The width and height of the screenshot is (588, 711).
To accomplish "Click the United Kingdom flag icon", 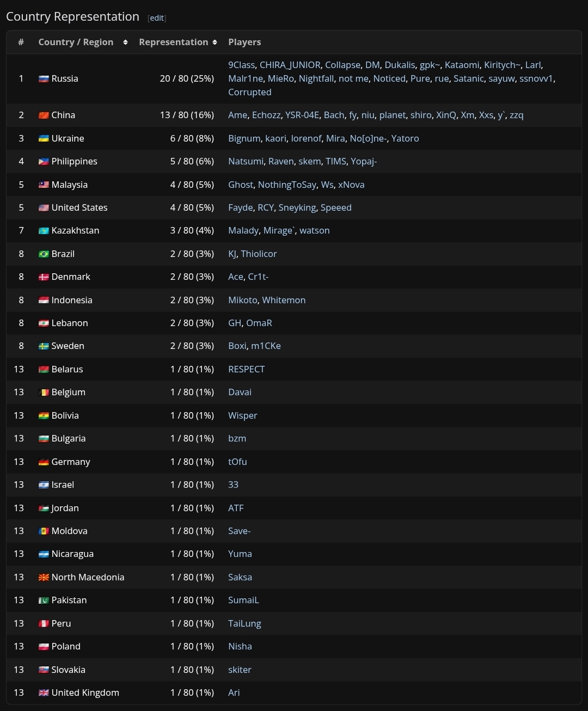I will (x=44, y=693).
